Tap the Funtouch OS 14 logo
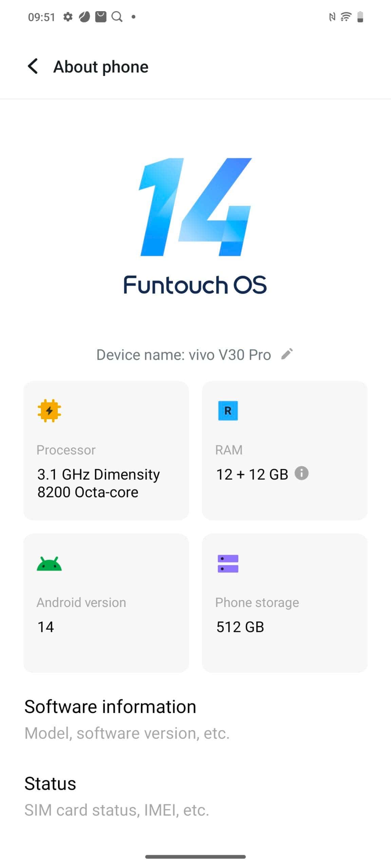 195,225
